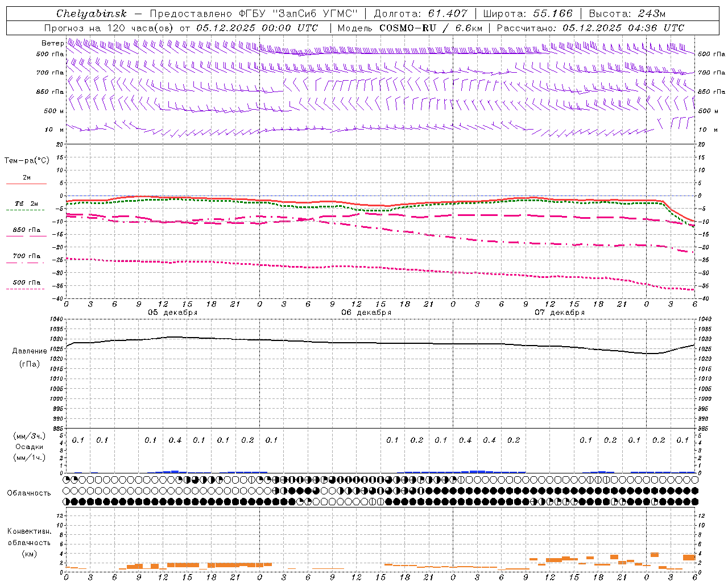Click the "(мм/1ч.)" precipitation unit label
The width and height of the screenshot is (728, 582).
click(29, 458)
